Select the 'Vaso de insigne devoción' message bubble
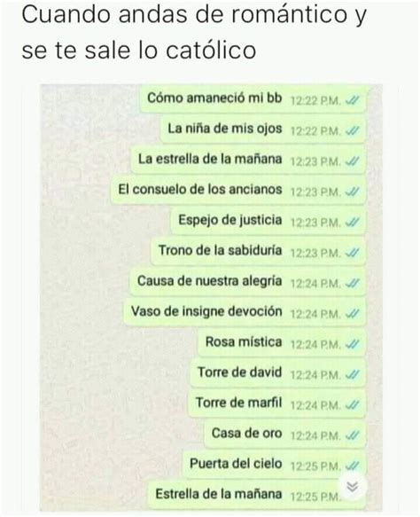The image size is (420, 517). (x=245, y=312)
